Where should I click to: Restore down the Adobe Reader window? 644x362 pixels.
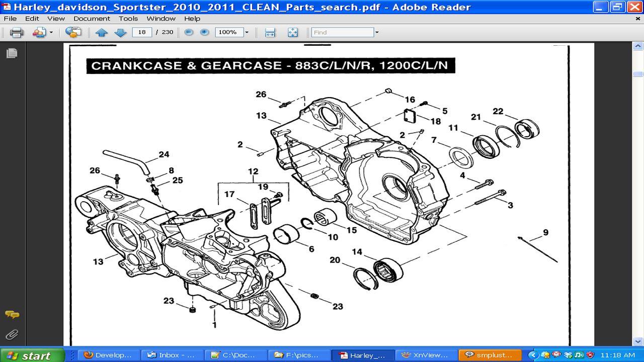click(x=617, y=7)
